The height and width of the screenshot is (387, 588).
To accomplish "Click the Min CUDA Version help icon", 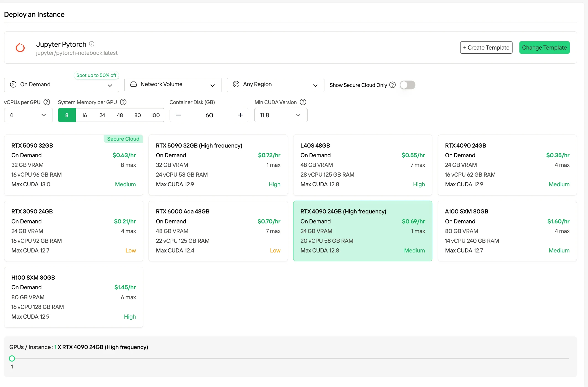I will click(303, 102).
